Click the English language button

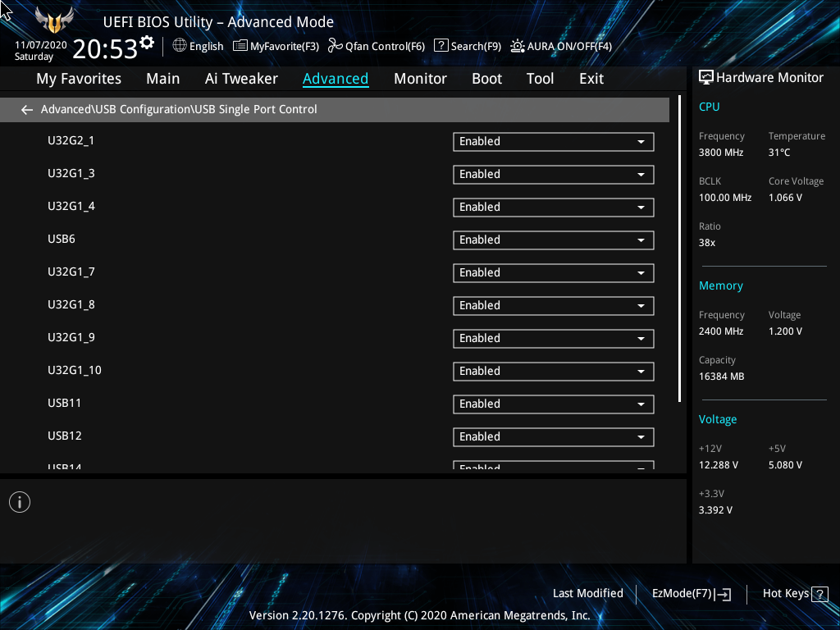[x=199, y=46]
